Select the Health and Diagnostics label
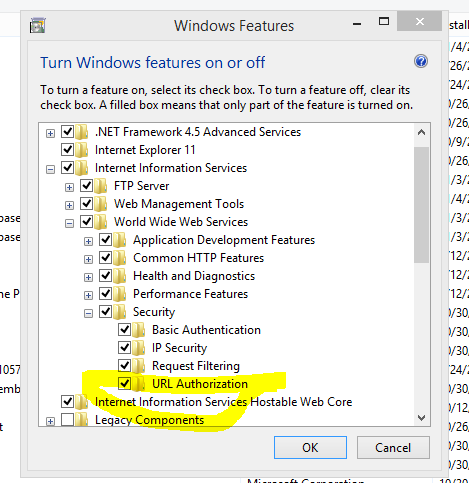Image resolution: width=469 pixels, height=483 pixels. pos(194,276)
